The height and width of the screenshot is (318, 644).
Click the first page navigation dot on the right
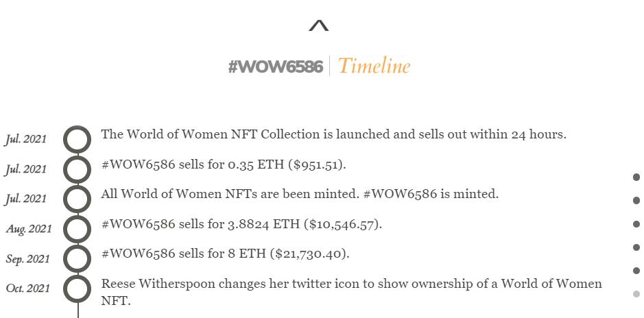(x=636, y=178)
